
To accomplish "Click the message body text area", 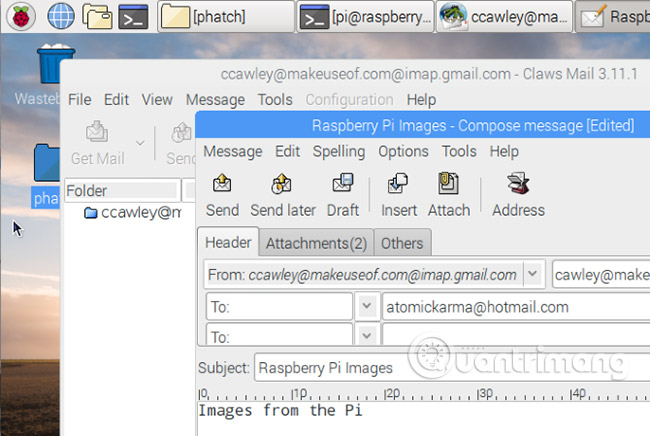I will click(x=424, y=419).
